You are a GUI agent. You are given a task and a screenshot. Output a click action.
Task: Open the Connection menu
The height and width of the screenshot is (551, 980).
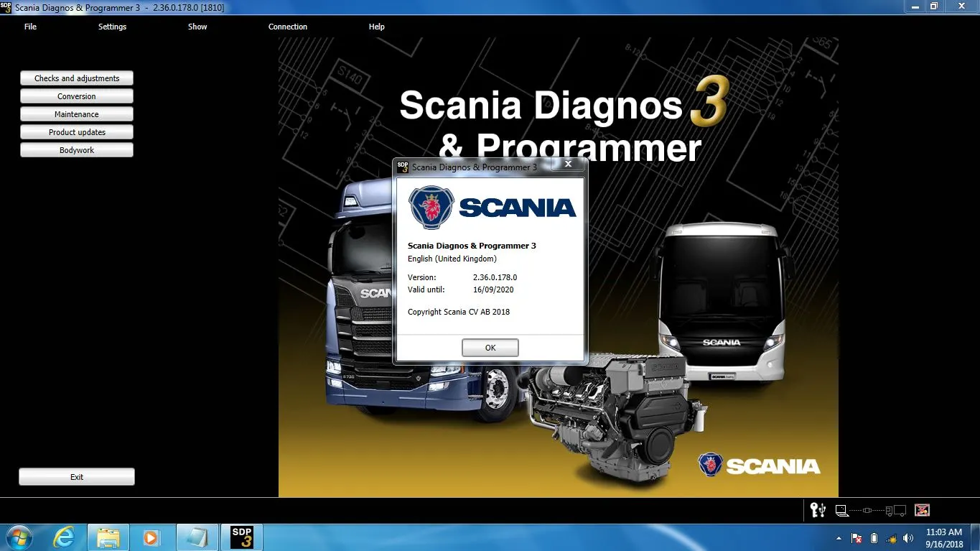click(x=288, y=27)
